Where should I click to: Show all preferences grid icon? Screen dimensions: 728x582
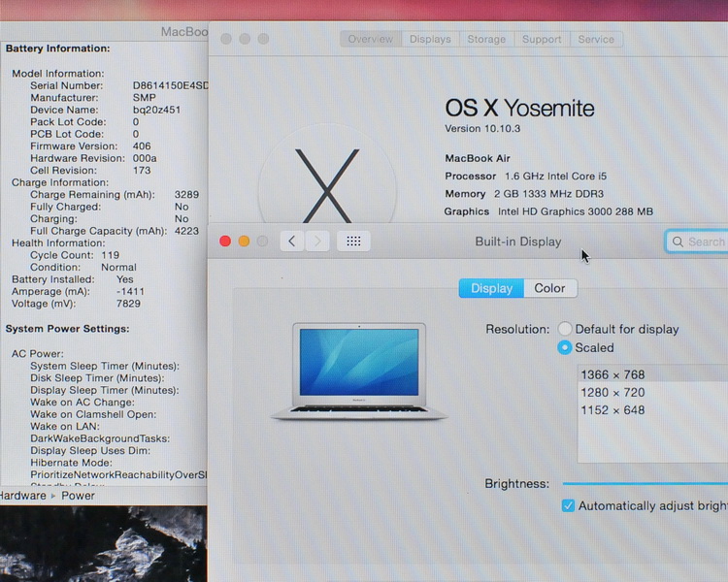coord(353,241)
